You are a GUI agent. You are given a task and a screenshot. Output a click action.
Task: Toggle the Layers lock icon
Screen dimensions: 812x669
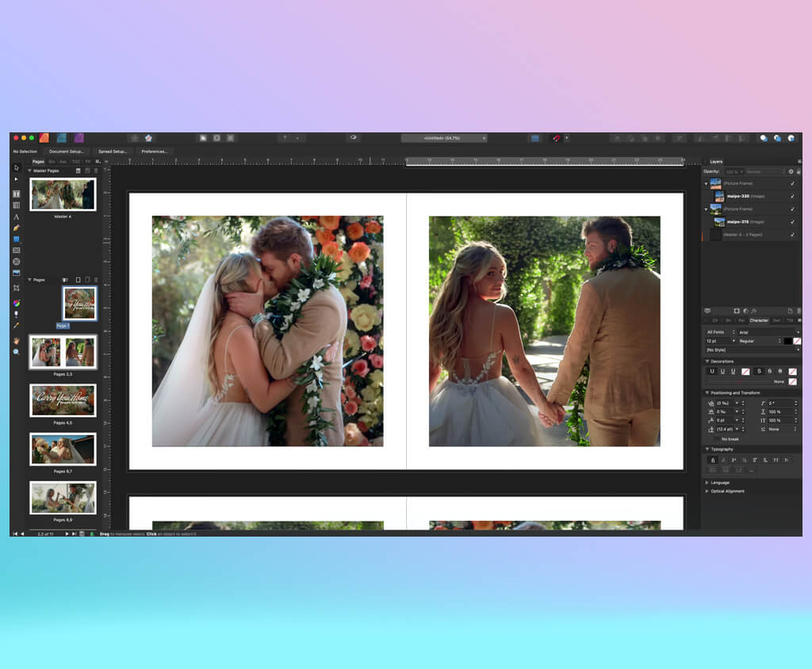(799, 171)
